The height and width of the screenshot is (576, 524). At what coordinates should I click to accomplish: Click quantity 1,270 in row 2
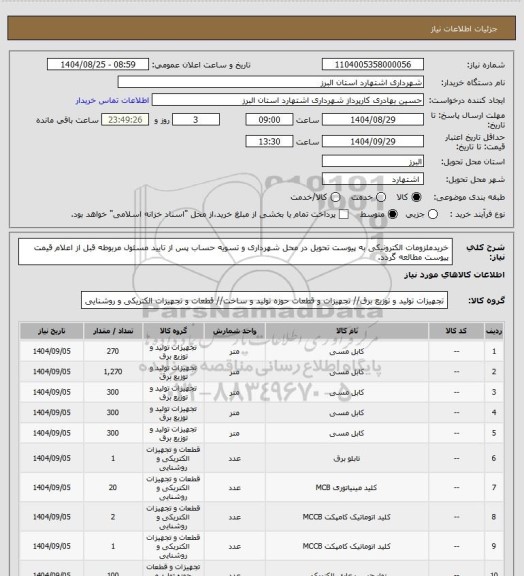(x=113, y=372)
